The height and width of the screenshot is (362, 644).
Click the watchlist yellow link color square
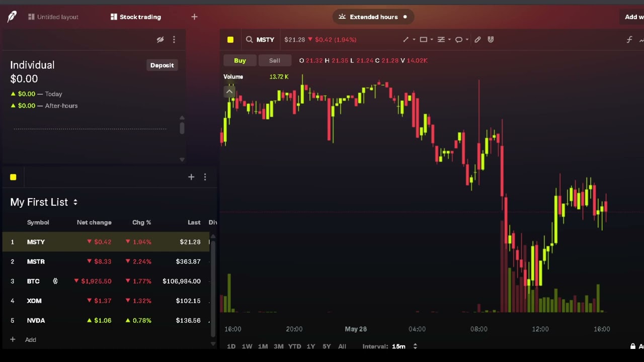pos(13,177)
